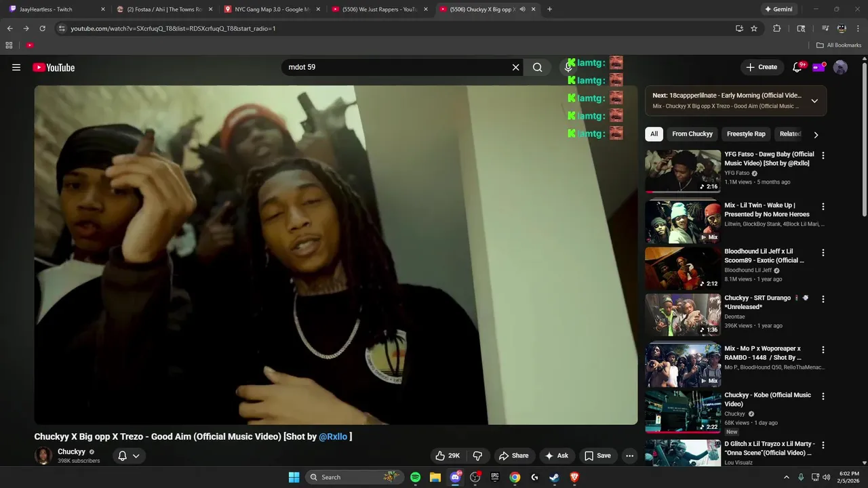Select the Freestyle Rap filter chip

(746, 134)
